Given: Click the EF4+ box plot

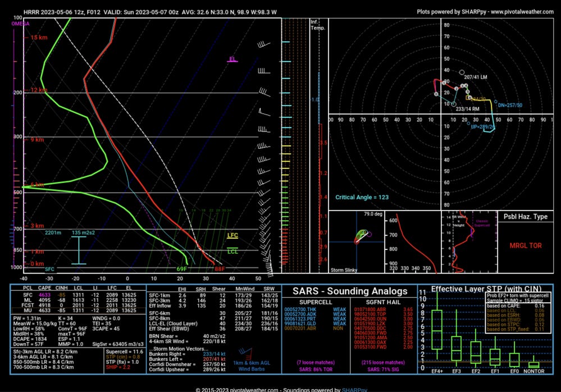Looking at the screenshot, I should tap(437, 330).
